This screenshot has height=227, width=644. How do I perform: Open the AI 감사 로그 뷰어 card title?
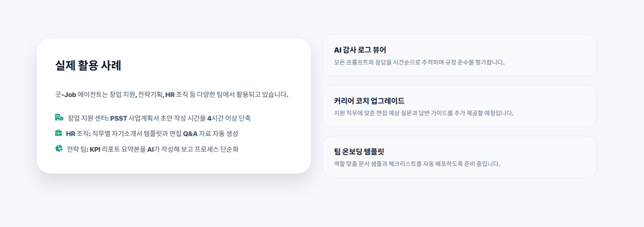pyautogui.click(x=360, y=50)
